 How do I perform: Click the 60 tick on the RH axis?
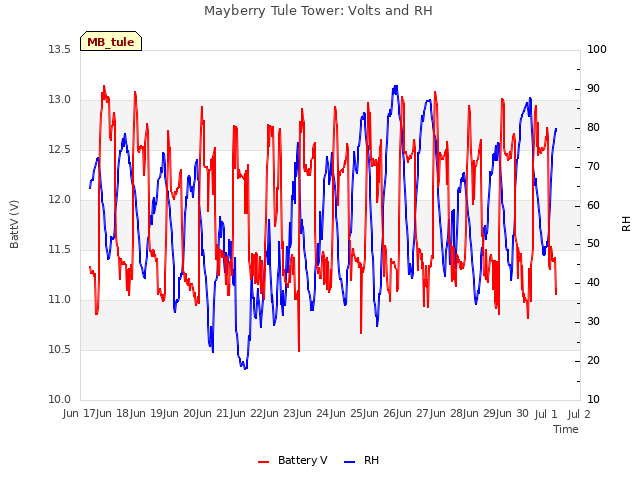593,205
